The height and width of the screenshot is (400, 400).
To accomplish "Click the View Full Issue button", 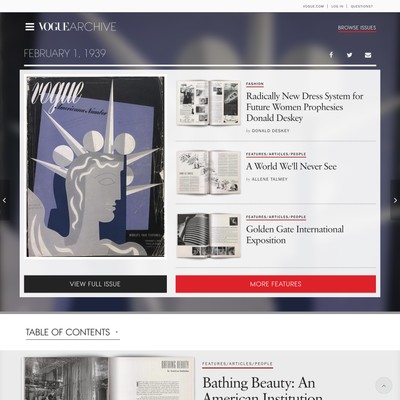I will pyautogui.click(x=95, y=284).
